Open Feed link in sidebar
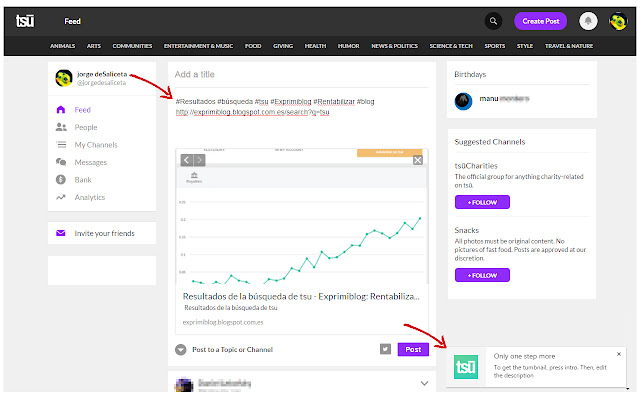This screenshot has width=640, height=400. [82, 110]
